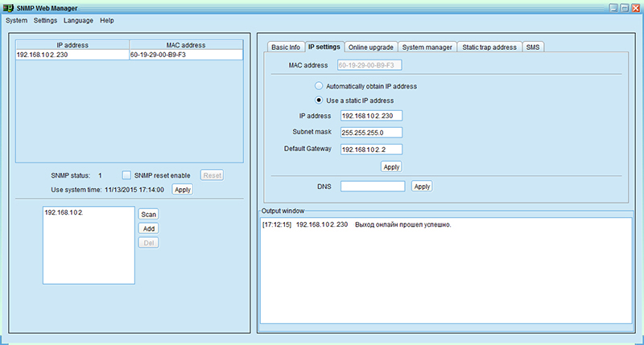Click the Add button
This screenshot has width=644, height=345.
coord(149,228)
